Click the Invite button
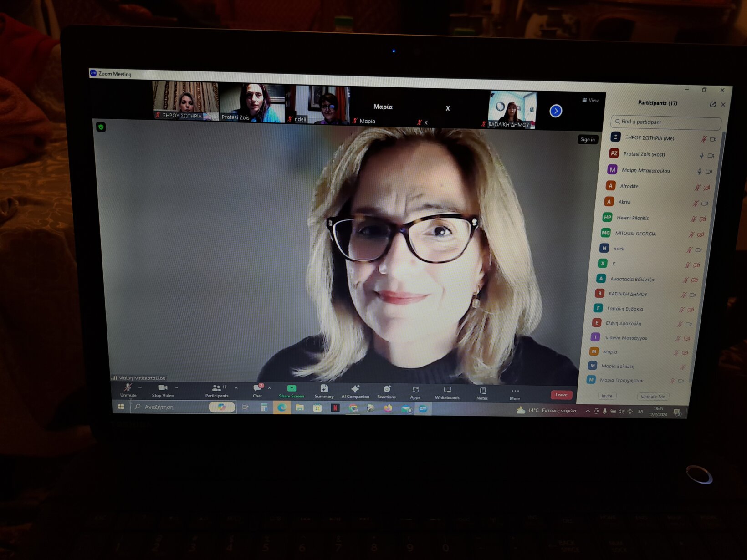This screenshot has width=747, height=560. [607, 396]
